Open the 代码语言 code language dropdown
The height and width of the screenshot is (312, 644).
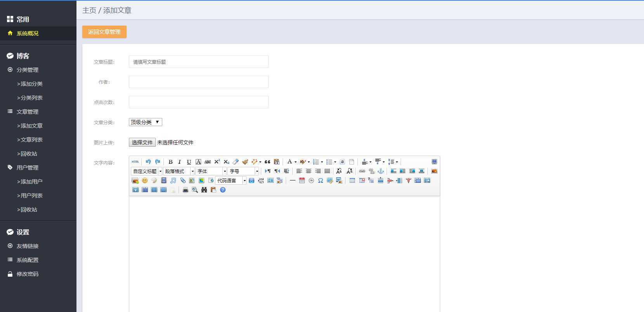point(231,180)
